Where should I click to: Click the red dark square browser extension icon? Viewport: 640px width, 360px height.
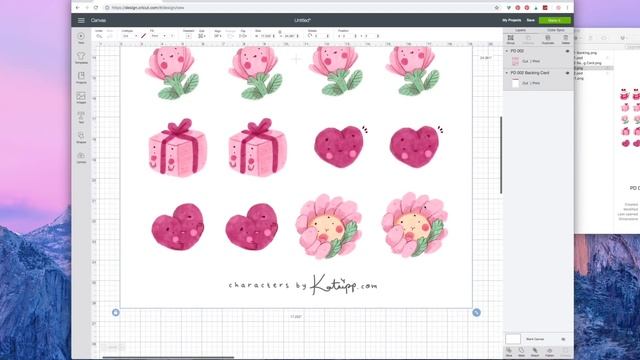[545, 7]
